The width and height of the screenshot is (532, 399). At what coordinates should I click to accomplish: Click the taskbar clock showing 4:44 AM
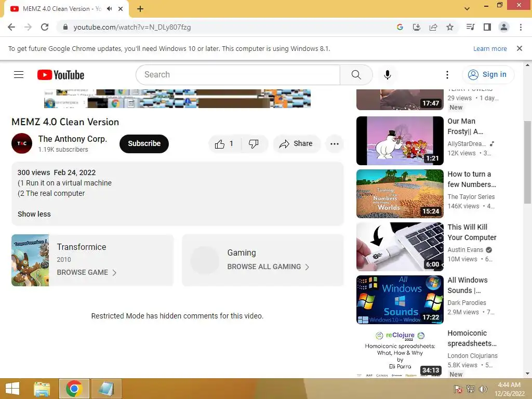pyautogui.click(x=509, y=389)
